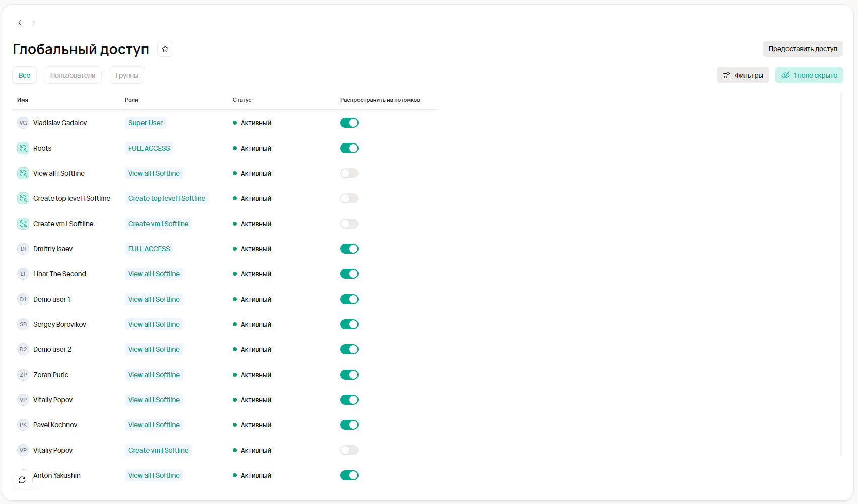Click the favorite star icon beside the title
Screen dimensions: 858x504
(x=165, y=49)
